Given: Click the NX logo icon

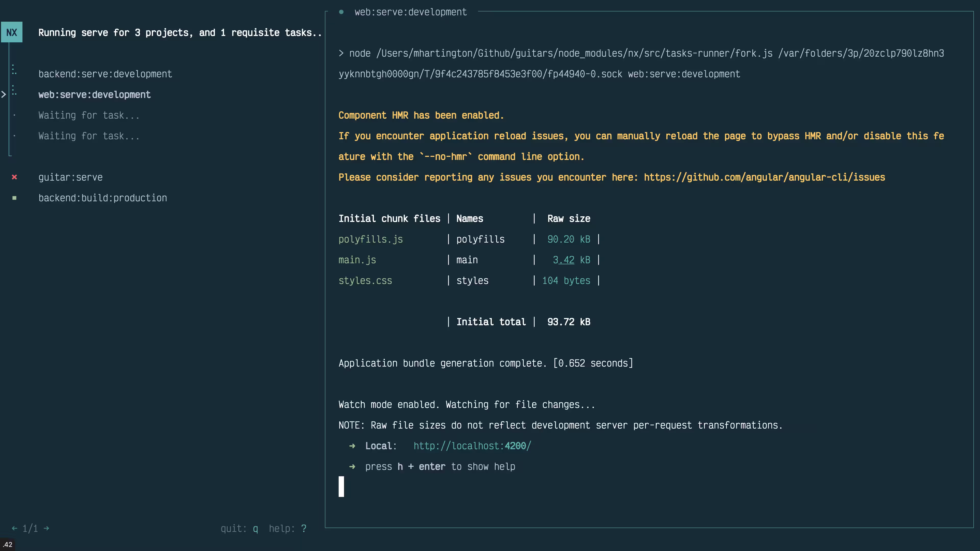Looking at the screenshot, I should click(x=12, y=32).
